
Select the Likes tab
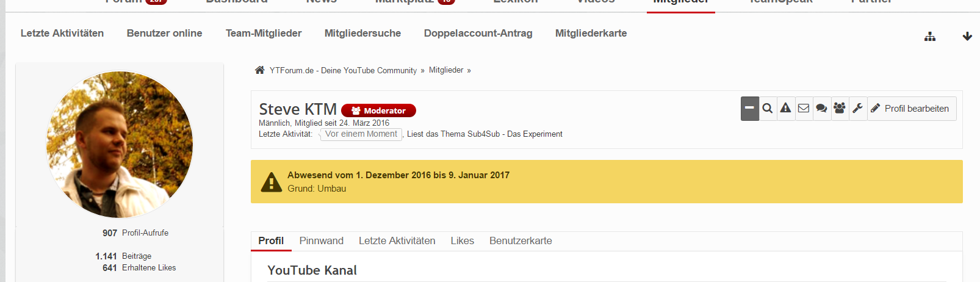pos(462,241)
